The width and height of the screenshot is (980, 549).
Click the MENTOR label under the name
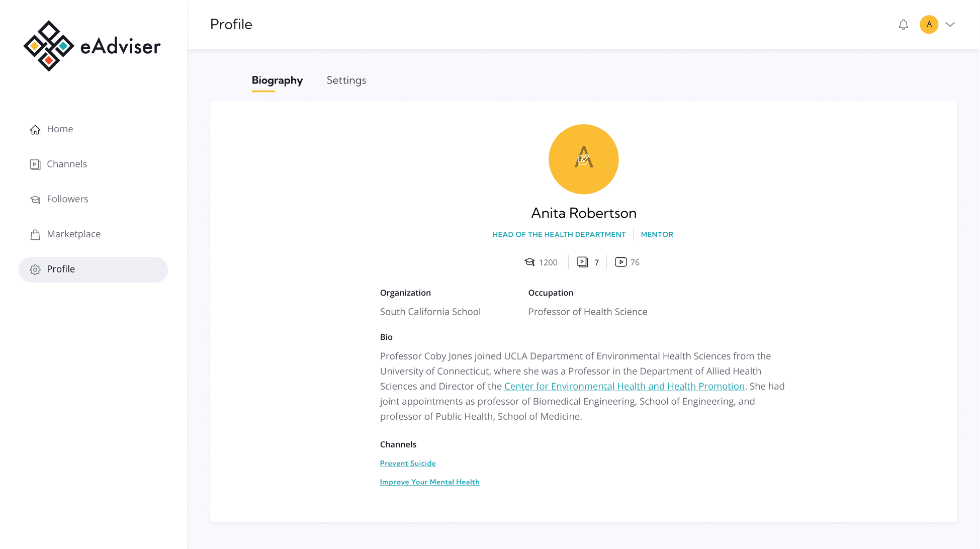pyautogui.click(x=657, y=234)
